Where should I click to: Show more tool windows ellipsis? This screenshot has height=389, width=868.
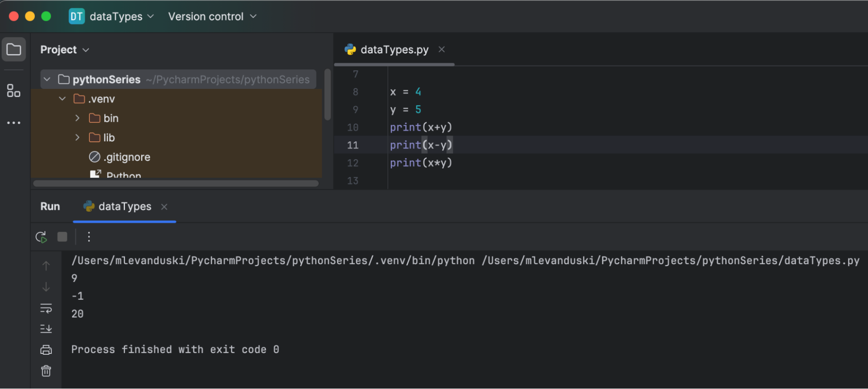pos(13,123)
